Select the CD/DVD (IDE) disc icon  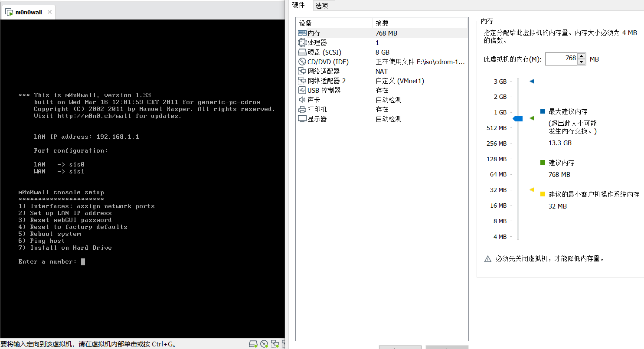[x=302, y=62]
